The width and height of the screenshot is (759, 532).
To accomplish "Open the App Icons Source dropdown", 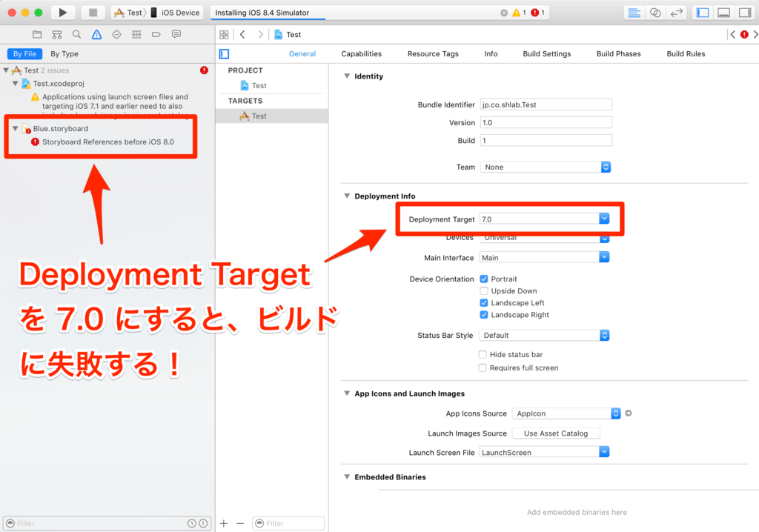I will point(566,413).
